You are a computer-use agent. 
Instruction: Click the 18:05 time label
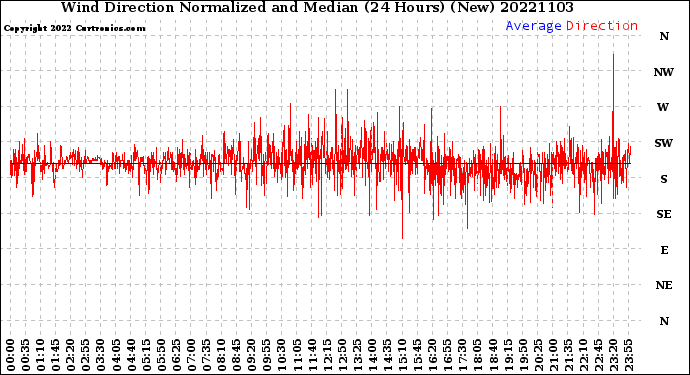click(x=478, y=355)
